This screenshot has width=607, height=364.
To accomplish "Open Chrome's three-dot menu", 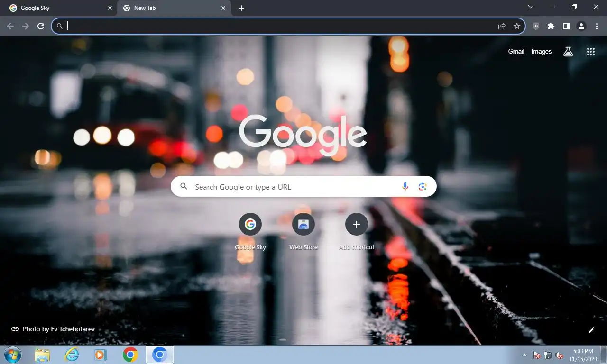I will point(597,26).
